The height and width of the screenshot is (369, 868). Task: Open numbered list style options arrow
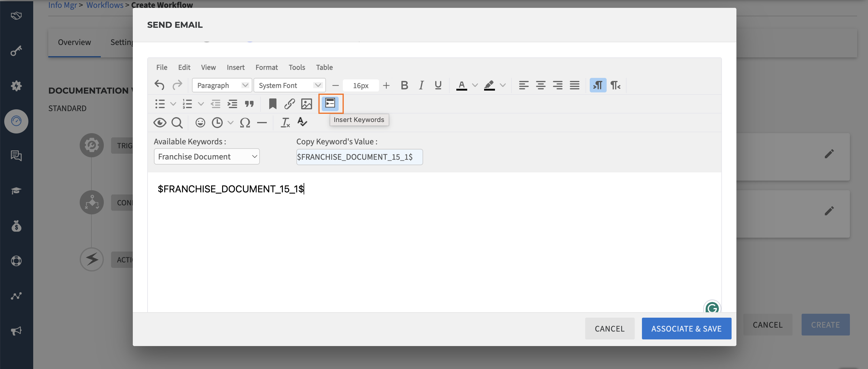click(201, 104)
